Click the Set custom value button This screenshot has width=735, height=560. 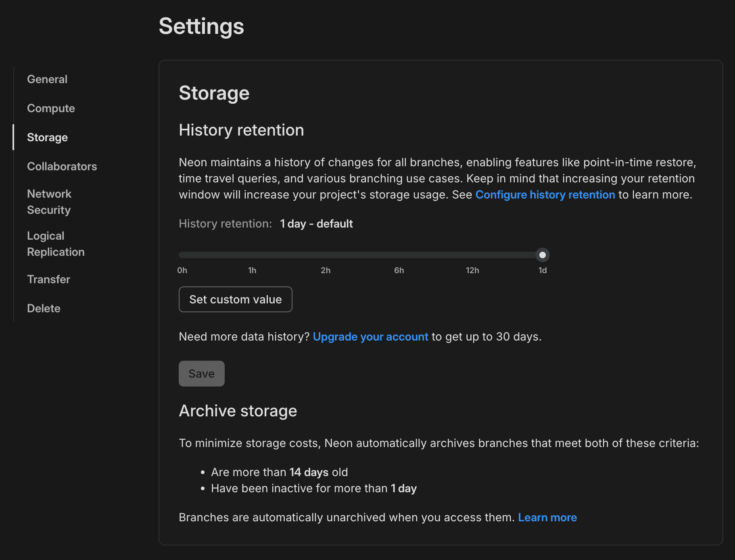click(235, 299)
